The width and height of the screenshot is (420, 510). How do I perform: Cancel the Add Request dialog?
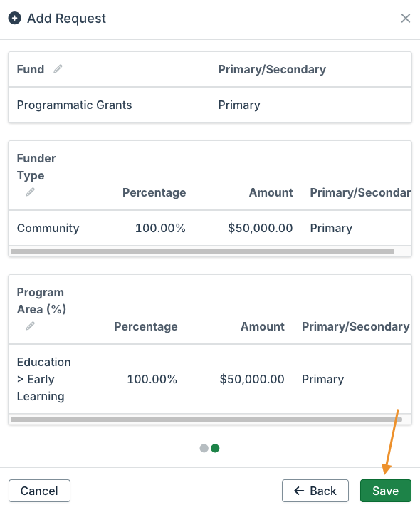(39, 491)
